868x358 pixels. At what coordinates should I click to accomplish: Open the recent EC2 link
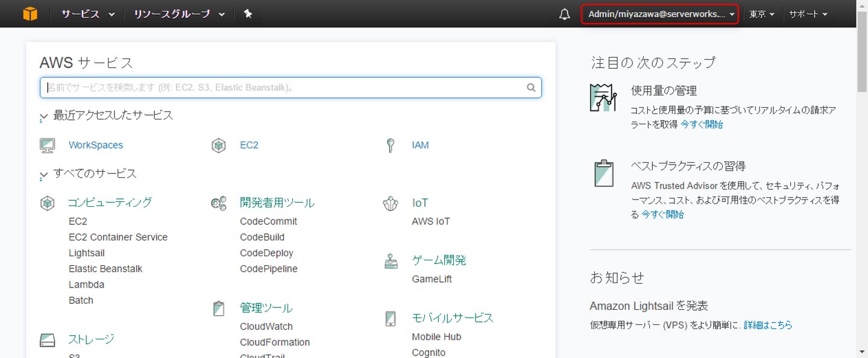point(249,145)
